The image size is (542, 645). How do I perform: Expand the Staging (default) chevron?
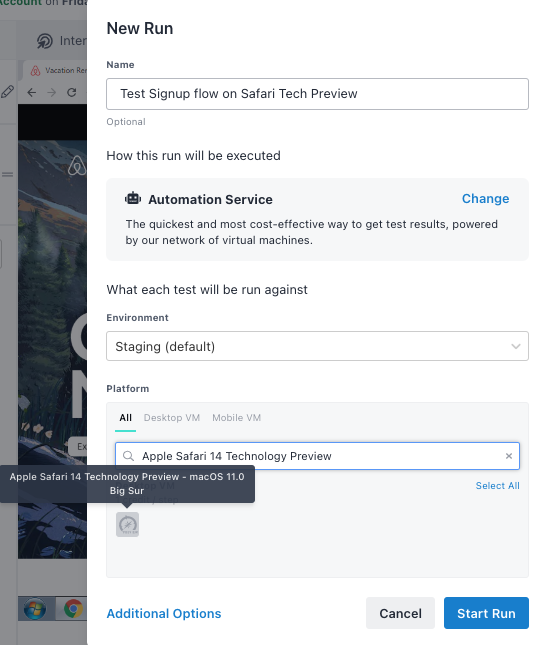coord(516,346)
